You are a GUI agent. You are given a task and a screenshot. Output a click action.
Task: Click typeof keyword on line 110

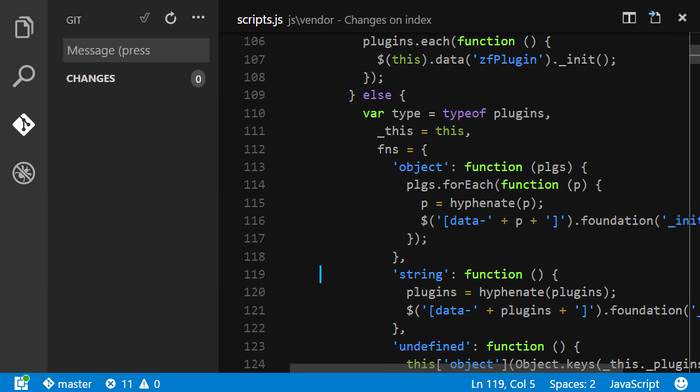[x=464, y=113]
